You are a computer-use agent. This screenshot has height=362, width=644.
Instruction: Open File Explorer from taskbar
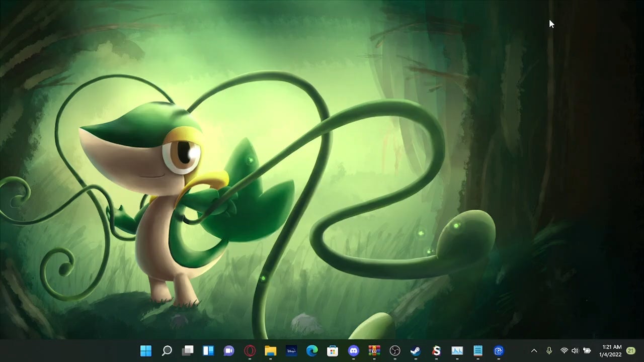pos(271,351)
